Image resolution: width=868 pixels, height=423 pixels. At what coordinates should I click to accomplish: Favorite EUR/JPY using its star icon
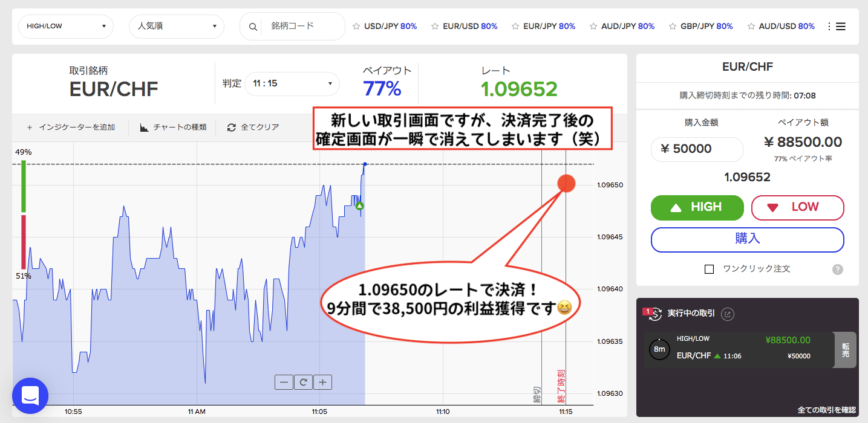[515, 27]
